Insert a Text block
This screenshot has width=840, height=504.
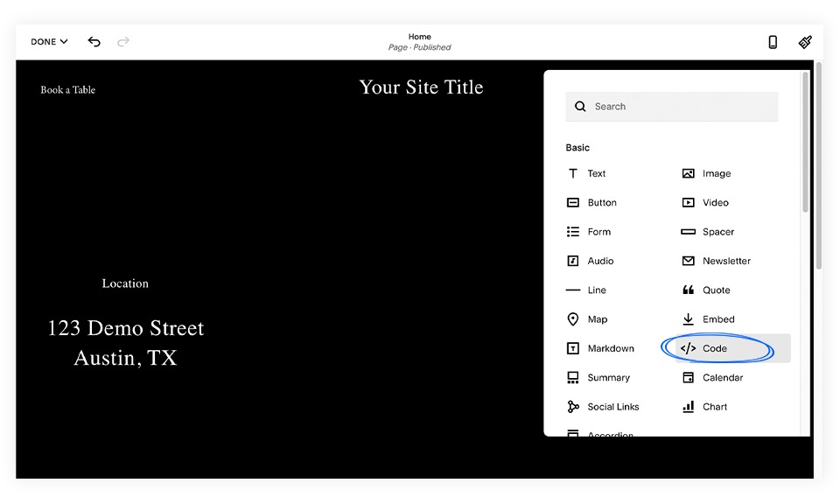[x=595, y=173]
